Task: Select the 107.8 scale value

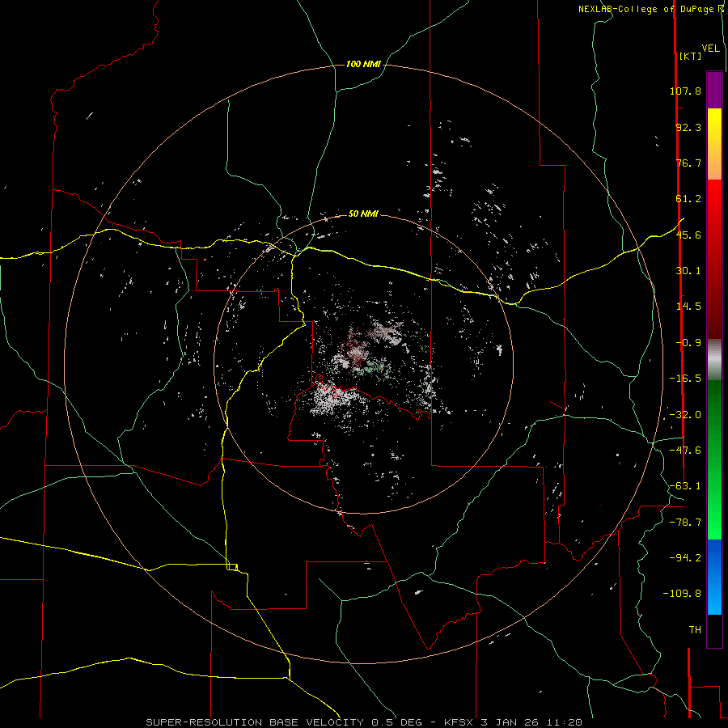Action: tap(685, 91)
